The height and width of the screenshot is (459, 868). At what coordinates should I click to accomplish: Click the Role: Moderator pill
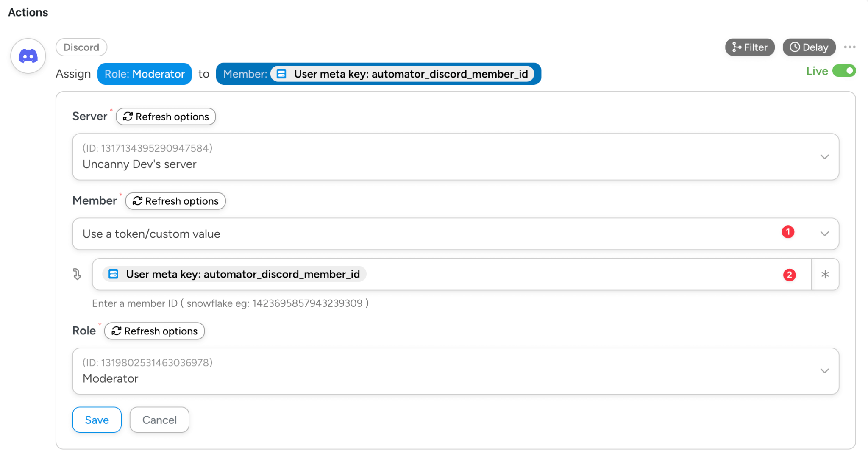(145, 74)
